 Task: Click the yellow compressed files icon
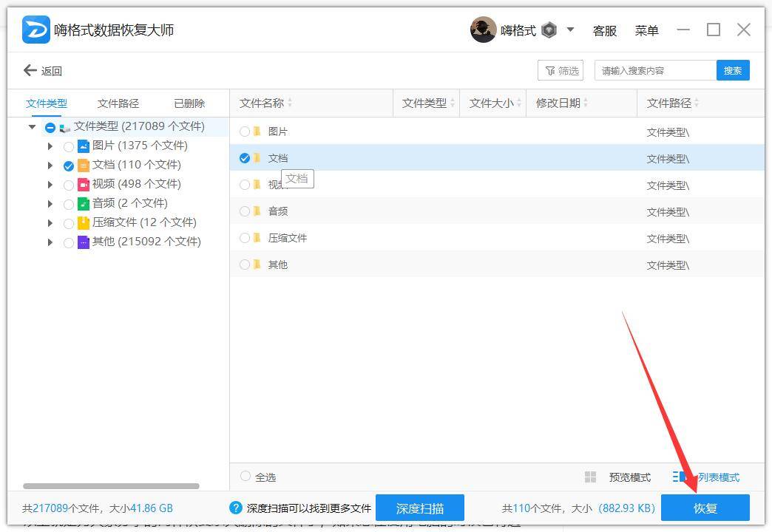(84, 222)
